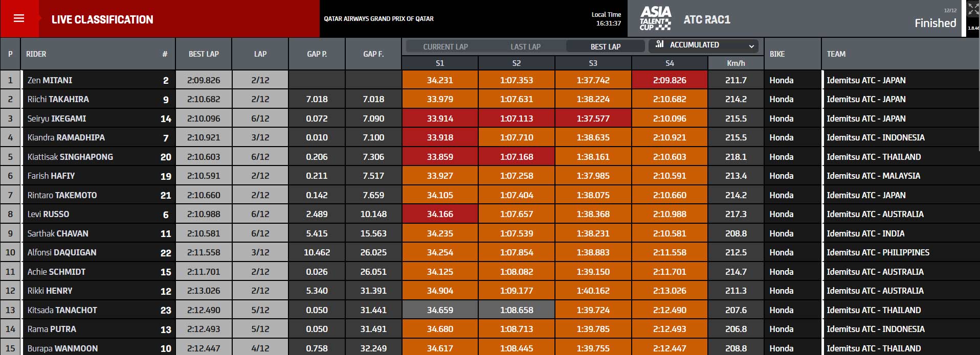The height and width of the screenshot is (355, 980).
Task: Click the Rider column header
Action: click(x=36, y=54)
